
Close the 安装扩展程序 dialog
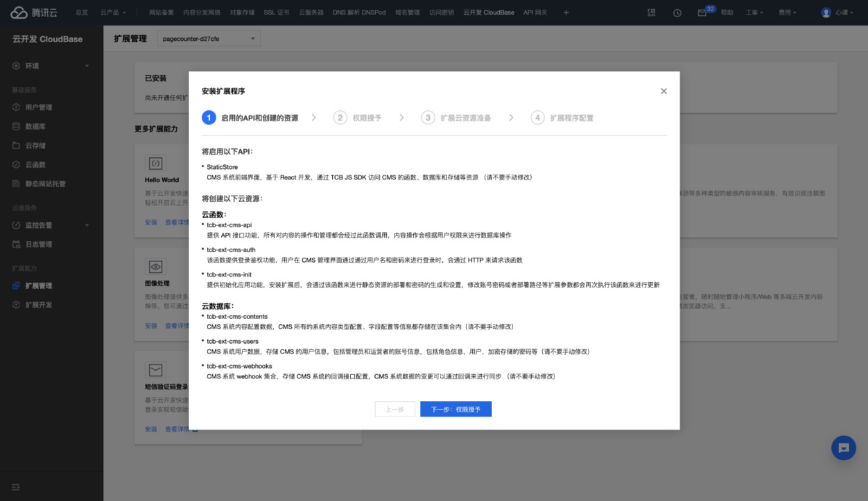[664, 91]
